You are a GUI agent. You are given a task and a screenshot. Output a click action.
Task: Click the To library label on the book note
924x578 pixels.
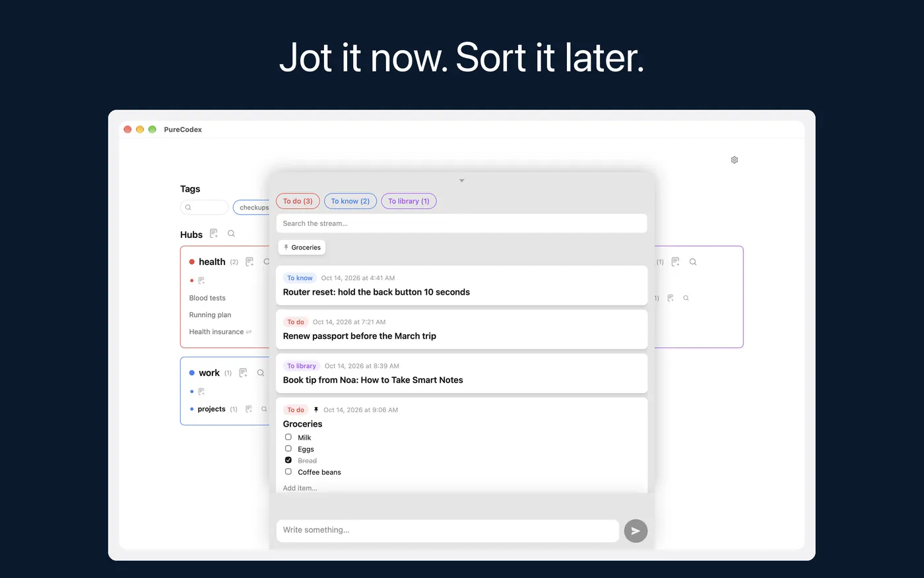click(302, 366)
